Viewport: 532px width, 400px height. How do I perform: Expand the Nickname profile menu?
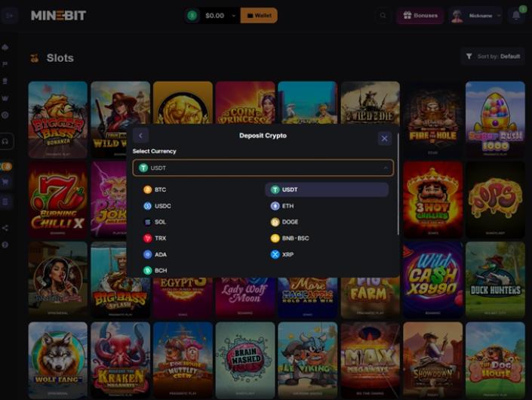476,15
